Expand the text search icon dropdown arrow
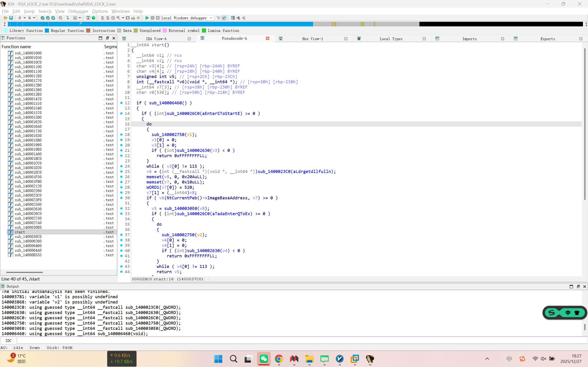This screenshot has height=367, width=588. point(80,18)
